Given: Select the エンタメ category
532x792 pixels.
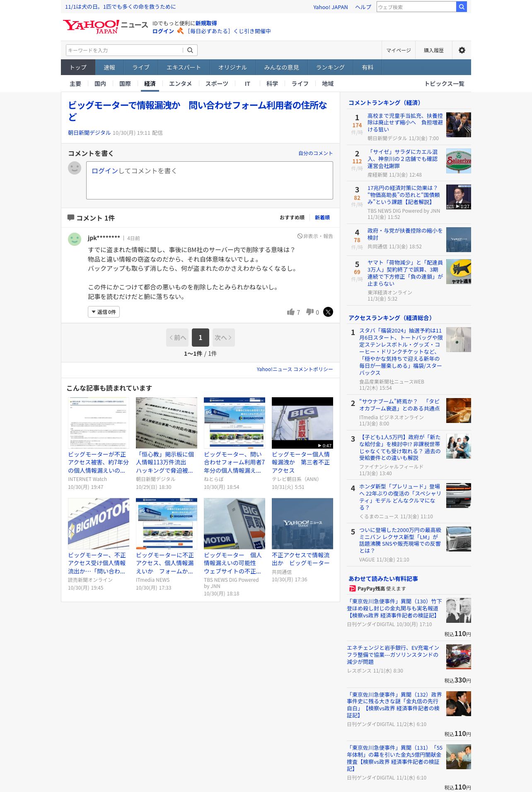Looking at the screenshot, I should [180, 84].
